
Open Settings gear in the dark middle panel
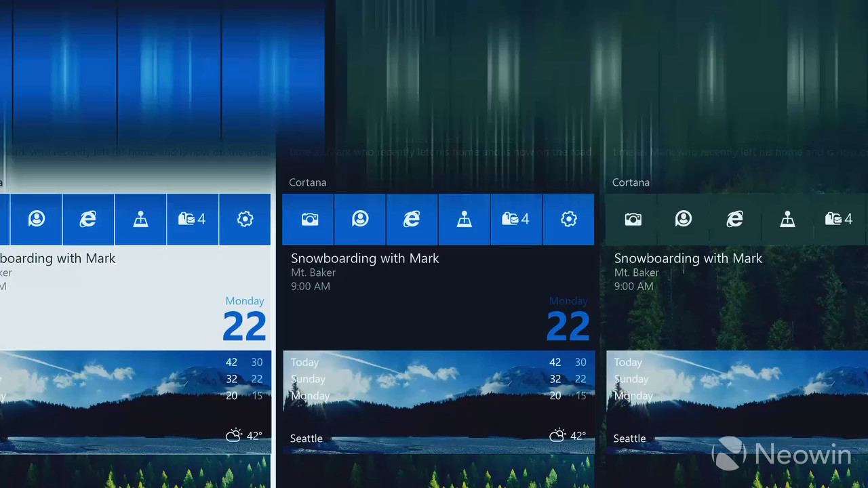coord(568,219)
